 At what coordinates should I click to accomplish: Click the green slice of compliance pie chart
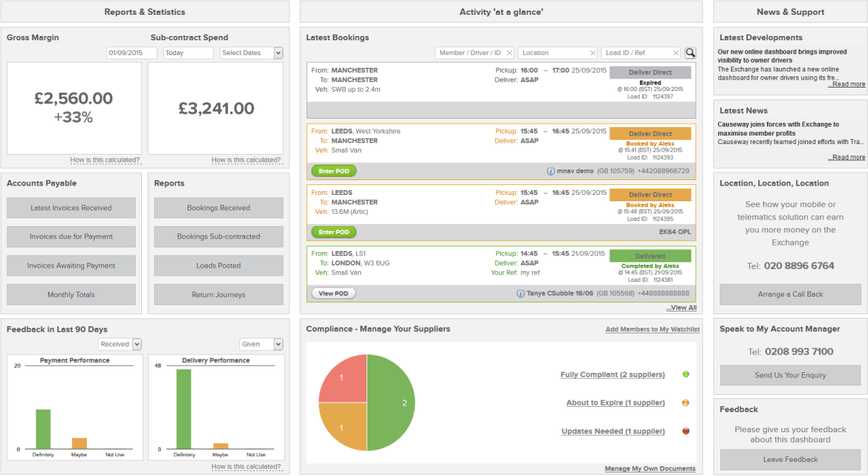[392, 403]
